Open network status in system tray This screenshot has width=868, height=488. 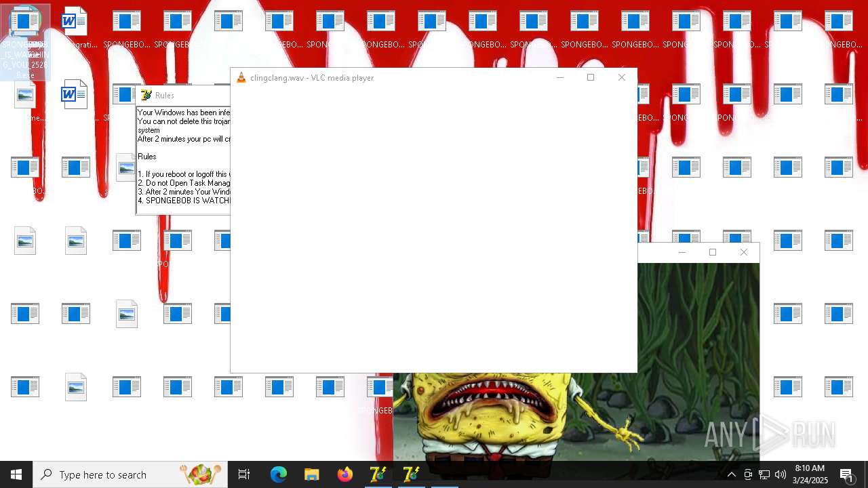click(764, 474)
